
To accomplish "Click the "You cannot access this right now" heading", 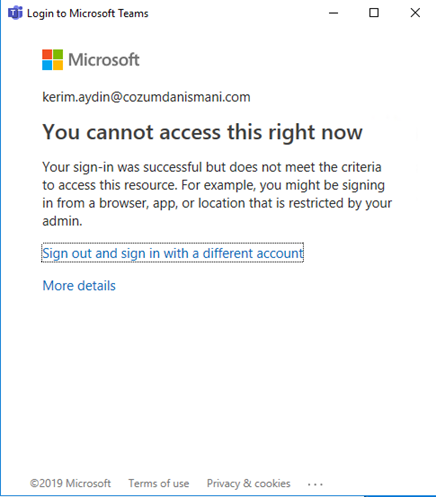I will point(202,133).
